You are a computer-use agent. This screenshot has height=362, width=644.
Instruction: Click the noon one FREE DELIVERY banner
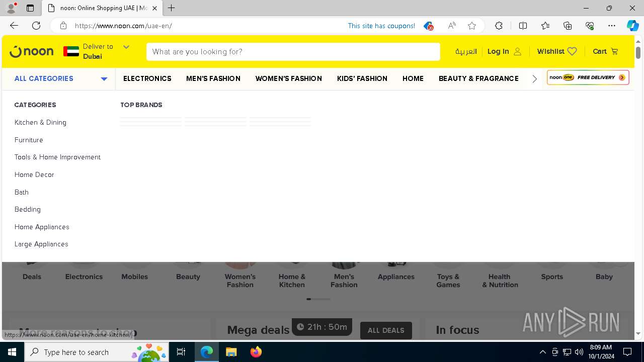(588, 77)
